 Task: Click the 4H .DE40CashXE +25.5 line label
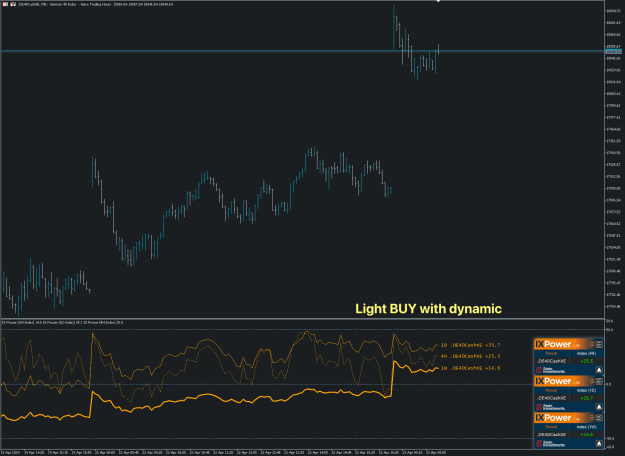click(x=470, y=356)
